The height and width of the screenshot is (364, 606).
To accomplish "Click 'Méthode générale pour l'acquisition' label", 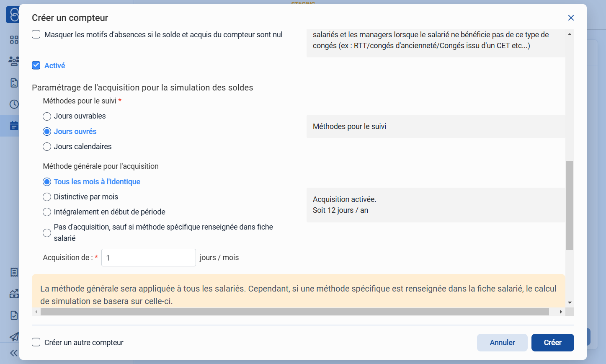I will pos(101,166).
